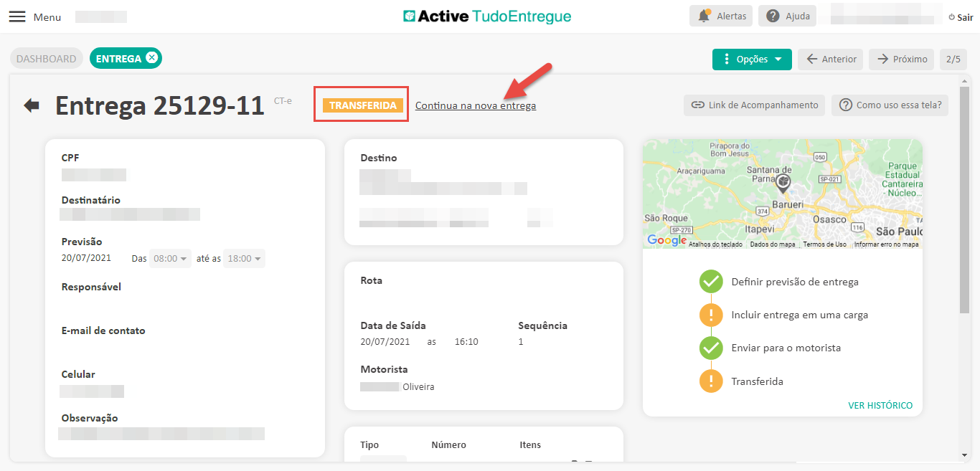Image resolution: width=980 pixels, height=471 pixels.
Task: Select the ENTREGA tab
Action: click(x=118, y=59)
